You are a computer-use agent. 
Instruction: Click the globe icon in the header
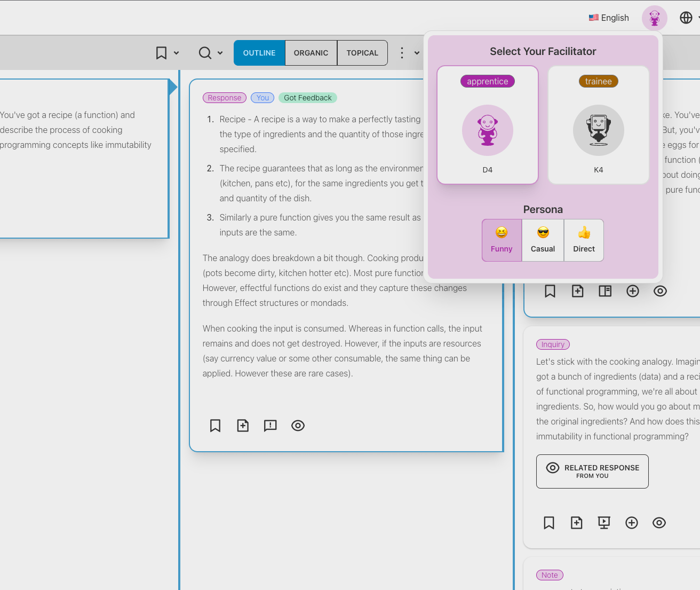pyautogui.click(x=686, y=18)
